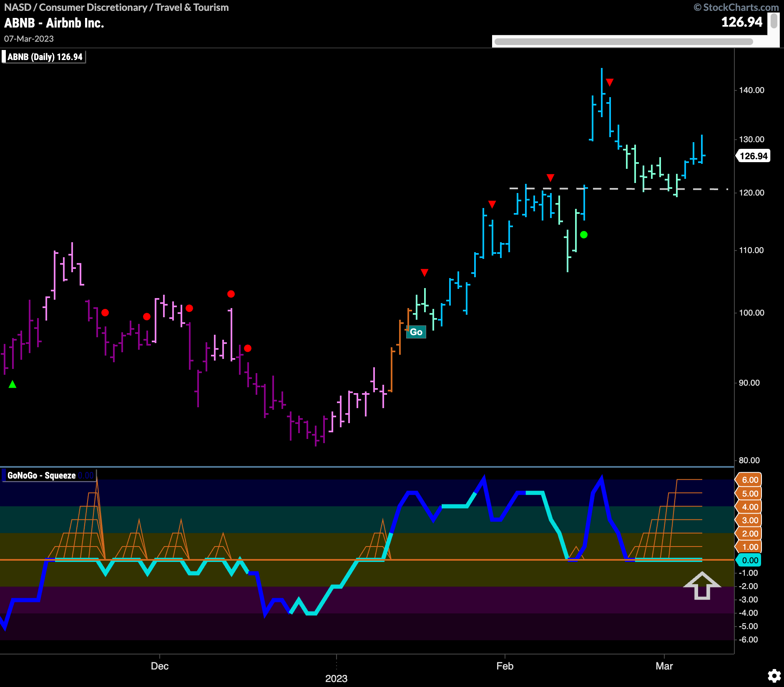784x687 pixels.
Task: Click the highest red circle marker in December
Action: tap(231, 294)
